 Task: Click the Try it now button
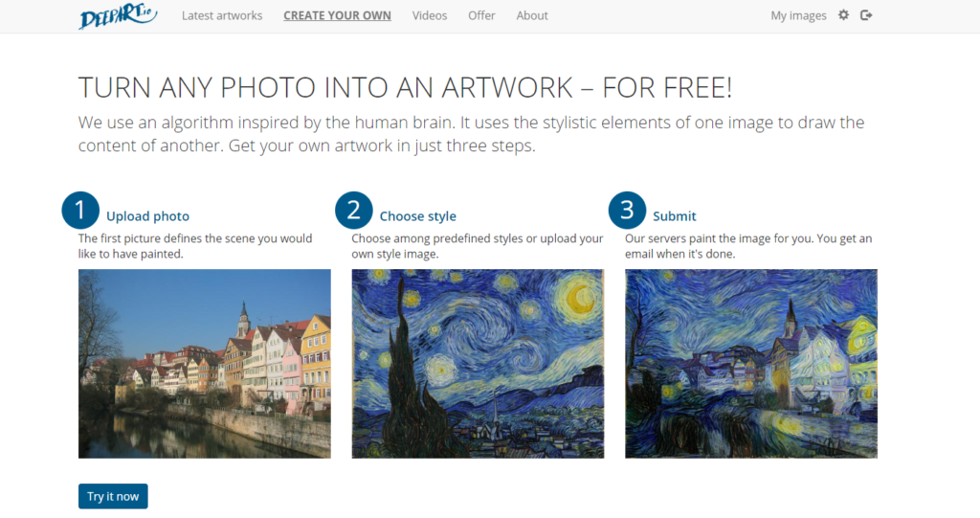point(113,496)
